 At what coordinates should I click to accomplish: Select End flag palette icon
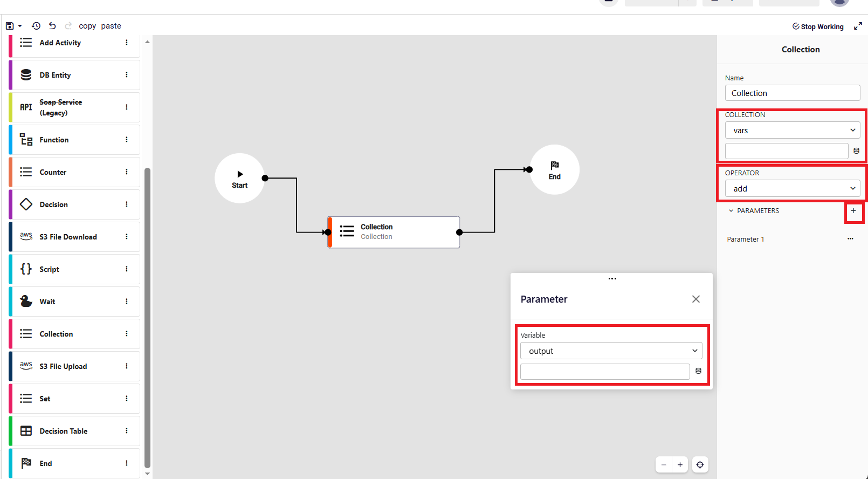point(26,463)
